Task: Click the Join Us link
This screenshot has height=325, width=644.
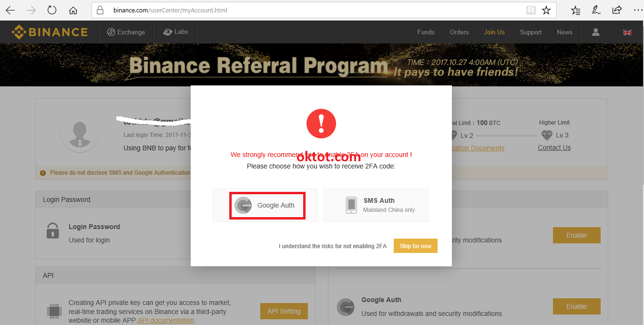Action: (x=494, y=32)
